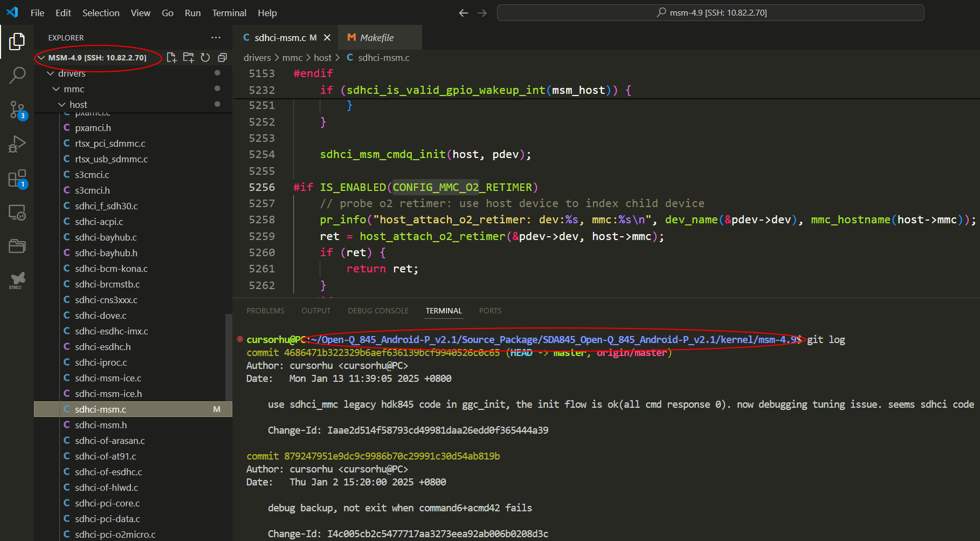Open the Run menu
This screenshot has width=980, height=541.
tap(192, 13)
